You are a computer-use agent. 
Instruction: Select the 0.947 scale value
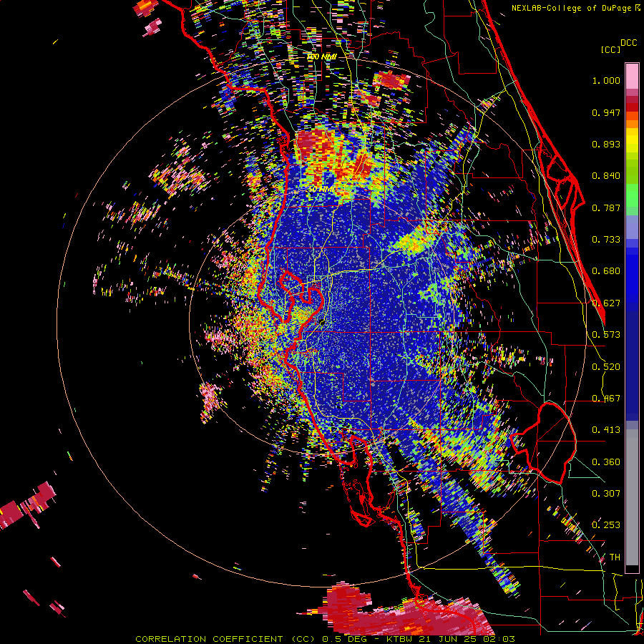606,112
